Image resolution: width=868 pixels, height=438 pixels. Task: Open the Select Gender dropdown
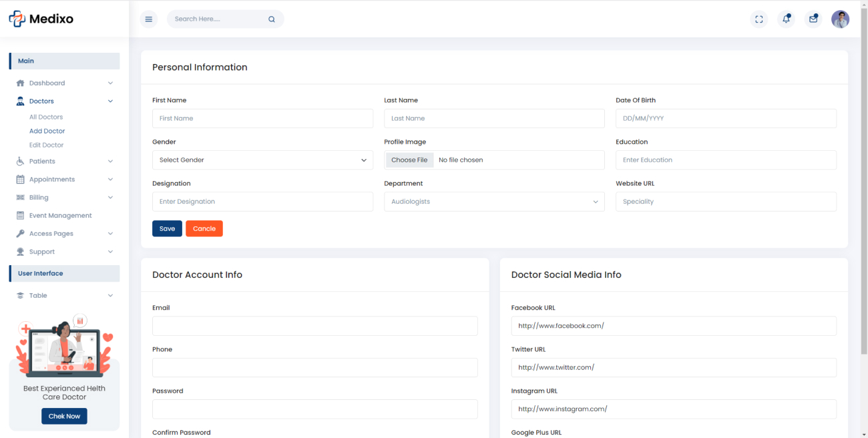point(262,160)
